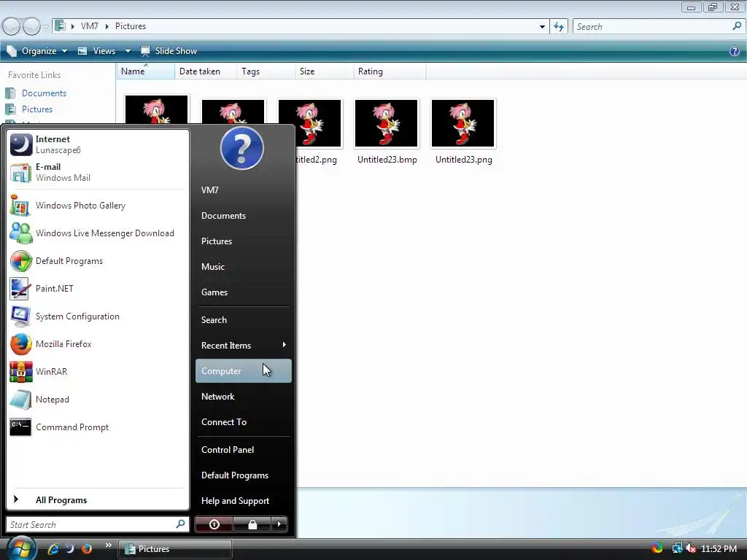This screenshot has width=747, height=560.
Task: Click the 11:52 PM clock
Action: coord(719,548)
